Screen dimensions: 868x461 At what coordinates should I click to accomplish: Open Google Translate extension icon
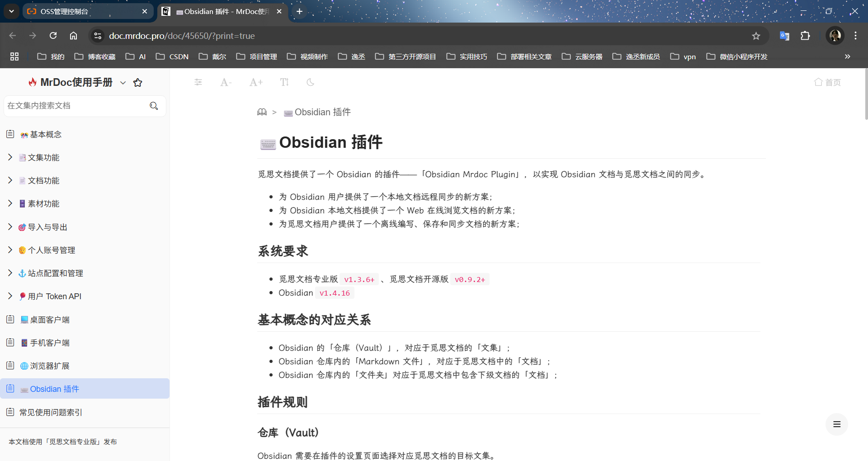(x=784, y=36)
